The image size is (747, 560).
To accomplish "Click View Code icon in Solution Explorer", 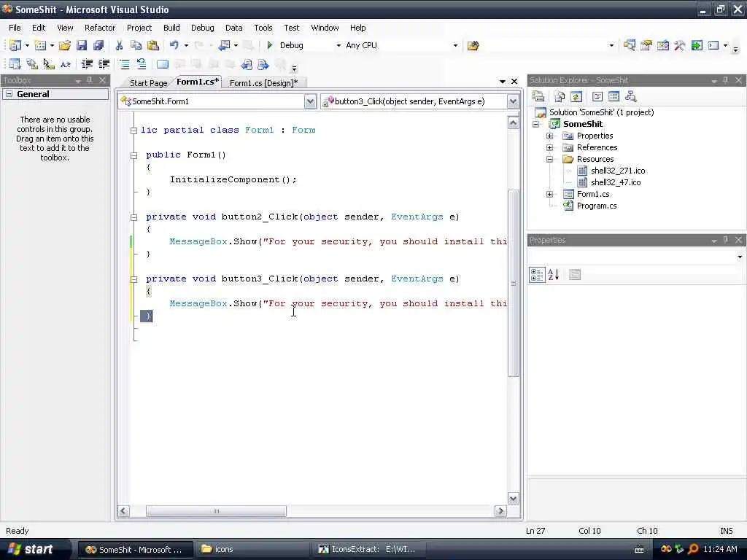I will point(597,97).
